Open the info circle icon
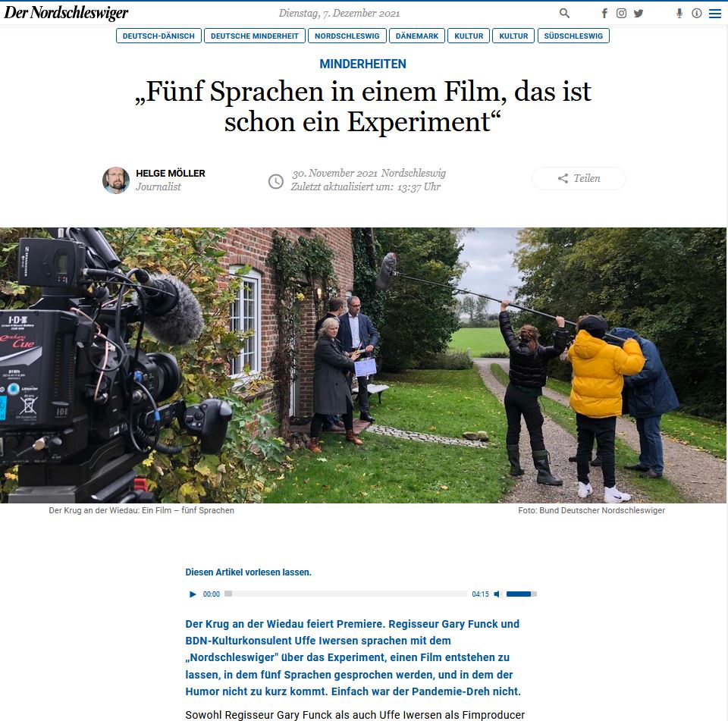Viewport: 728px width, 721px height. (x=696, y=13)
